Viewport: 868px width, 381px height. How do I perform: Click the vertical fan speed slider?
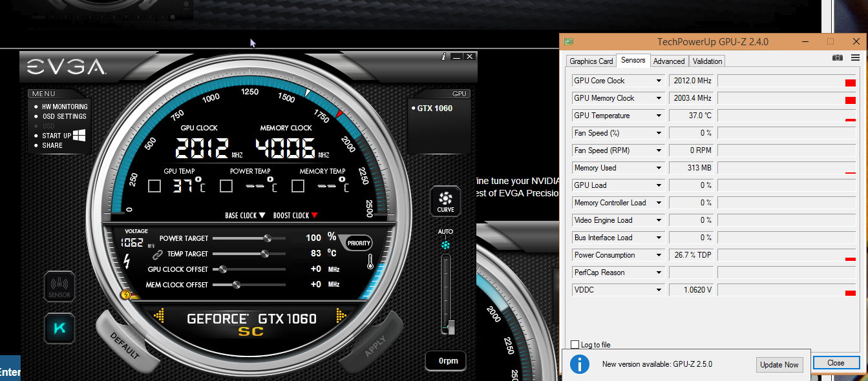(x=446, y=294)
